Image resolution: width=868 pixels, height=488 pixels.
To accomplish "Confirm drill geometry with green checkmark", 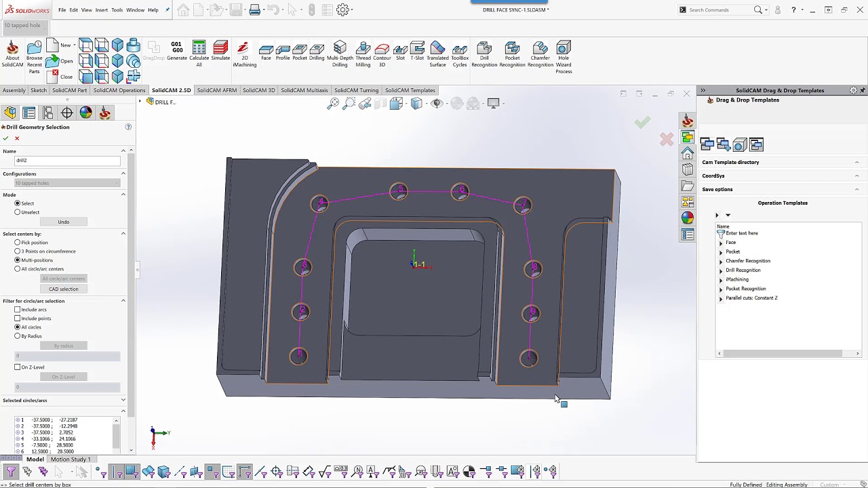I will pyautogui.click(x=5, y=138).
